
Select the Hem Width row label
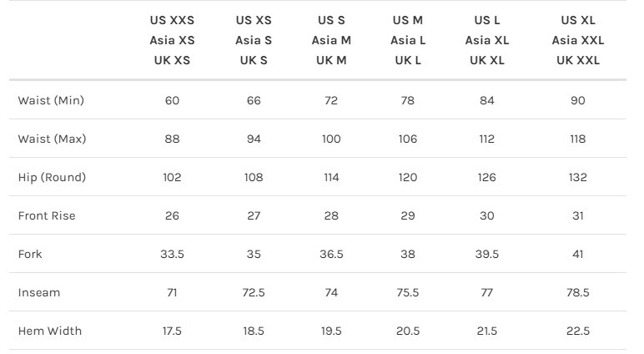click(x=50, y=331)
